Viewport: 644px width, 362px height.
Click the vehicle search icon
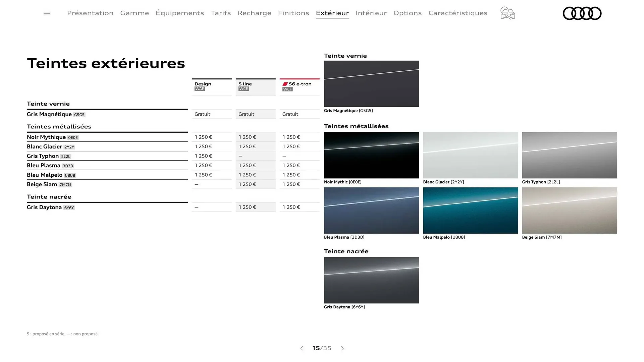507,13
